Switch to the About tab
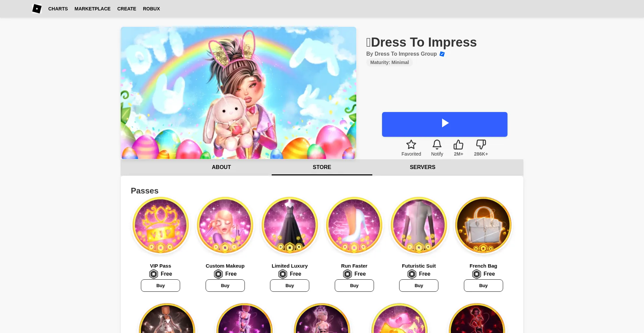Screen dimensions: 644x333 click(x=221, y=167)
